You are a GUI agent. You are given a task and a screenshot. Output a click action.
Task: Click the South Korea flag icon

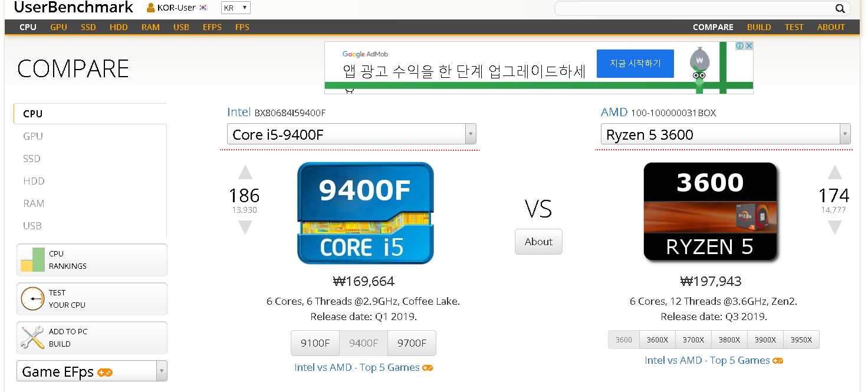click(203, 8)
